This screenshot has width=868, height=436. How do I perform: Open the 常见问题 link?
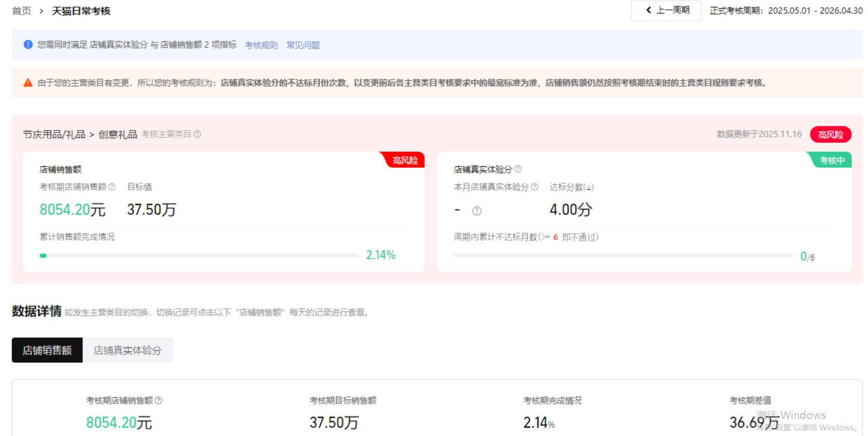tap(303, 45)
